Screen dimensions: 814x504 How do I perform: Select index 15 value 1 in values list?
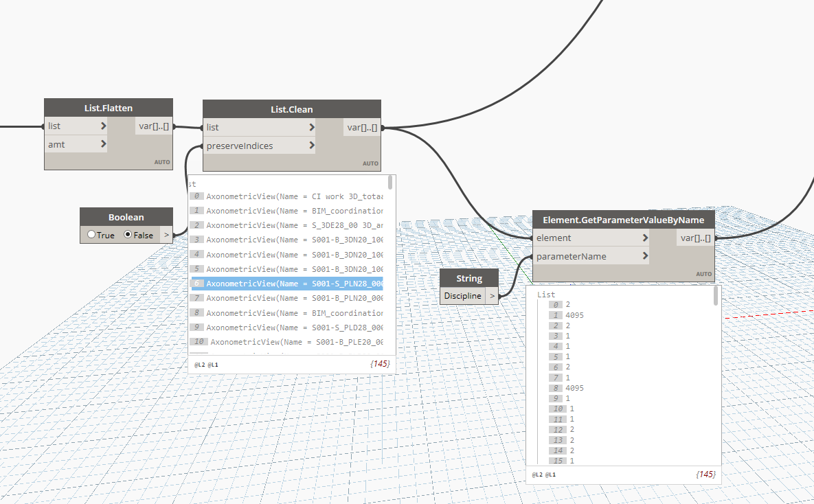point(562,461)
